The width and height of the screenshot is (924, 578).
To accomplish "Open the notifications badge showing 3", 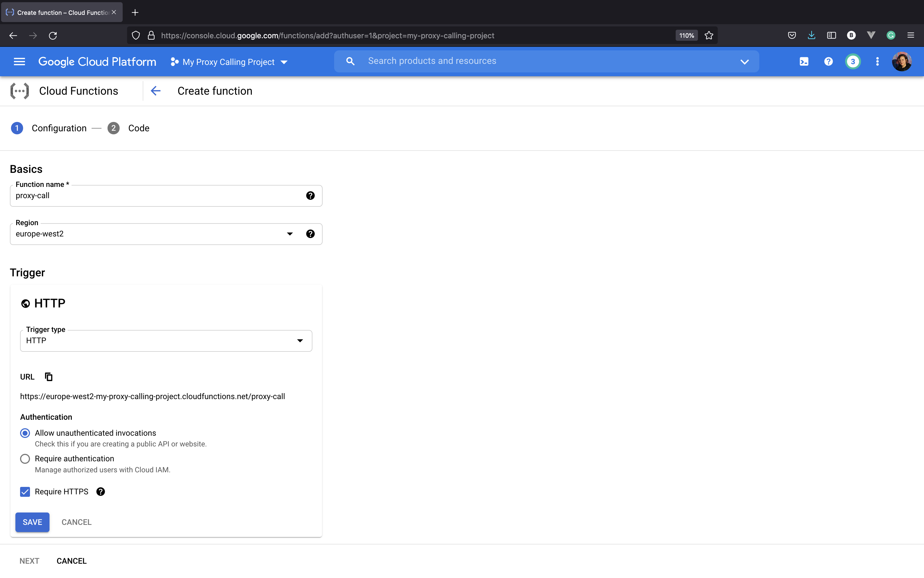I will pyautogui.click(x=853, y=62).
